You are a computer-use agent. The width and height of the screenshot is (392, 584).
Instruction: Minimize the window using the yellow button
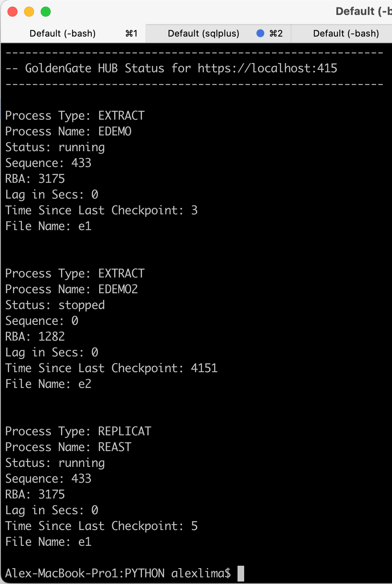29,12
